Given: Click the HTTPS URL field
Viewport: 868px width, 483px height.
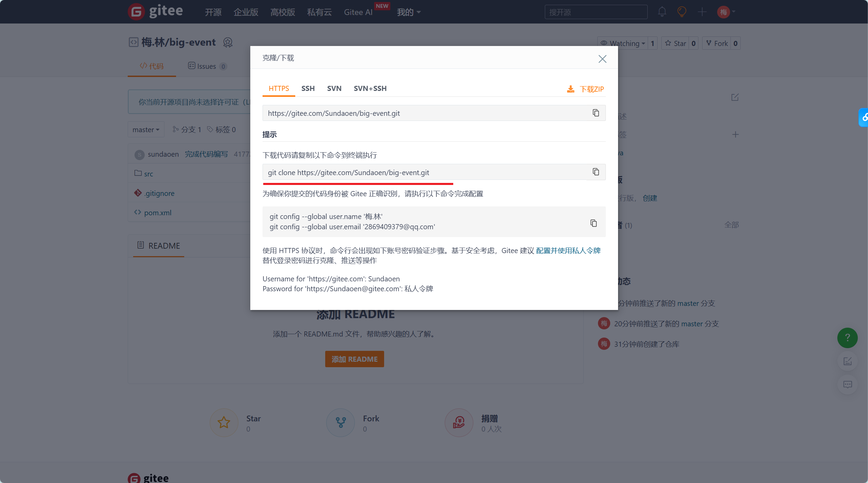Looking at the screenshot, I should pyautogui.click(x=434, y=113).
